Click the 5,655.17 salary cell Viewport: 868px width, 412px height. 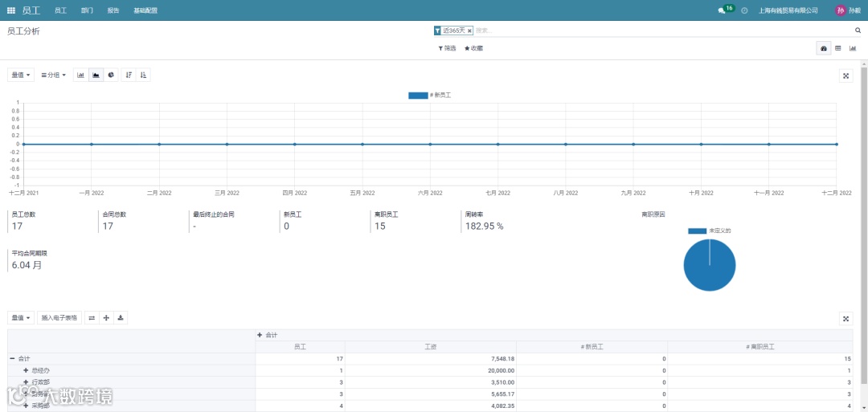point(430,394)
